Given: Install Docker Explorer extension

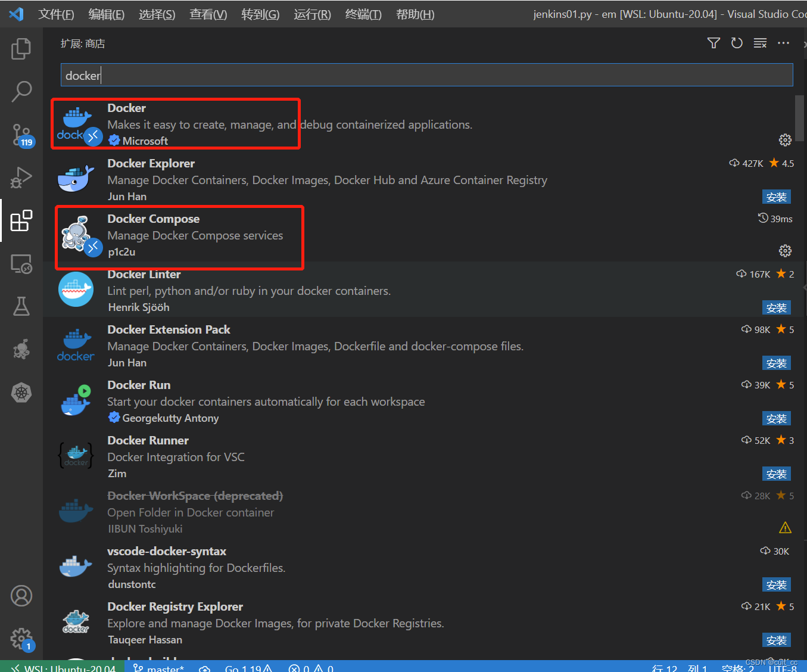Looking at the screenshot, I should tap(777, 197).
